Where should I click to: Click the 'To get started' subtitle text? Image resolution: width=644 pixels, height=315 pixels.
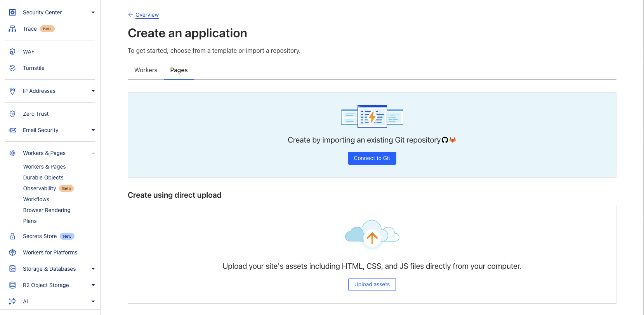[214, 50]
